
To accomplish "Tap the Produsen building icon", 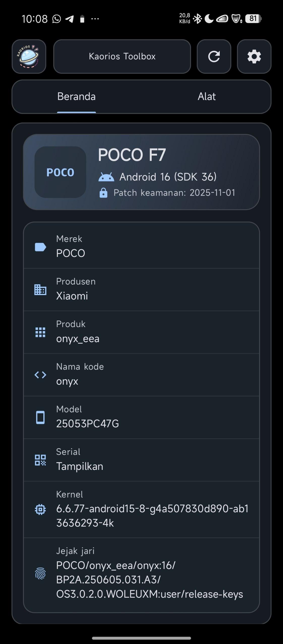I will (x=40, y=290).
